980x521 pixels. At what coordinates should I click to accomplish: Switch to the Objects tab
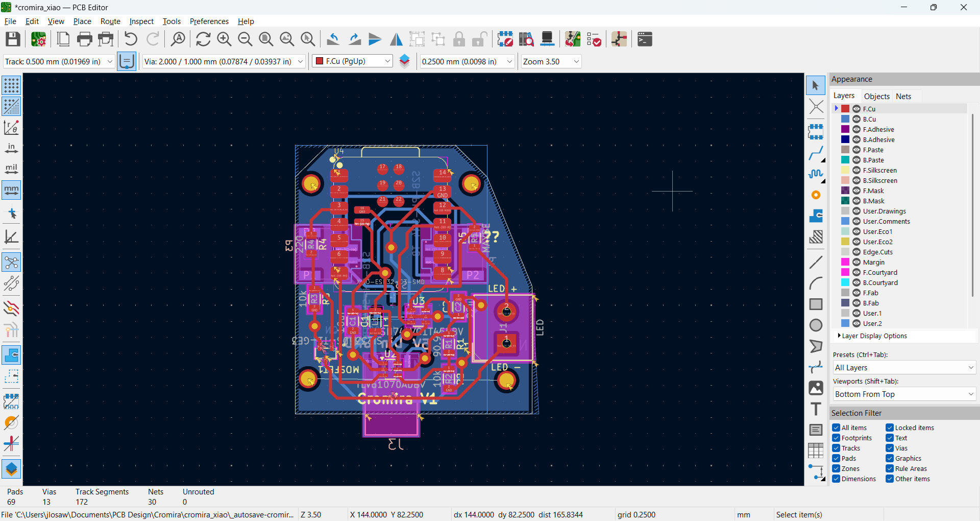coord(876,96)
